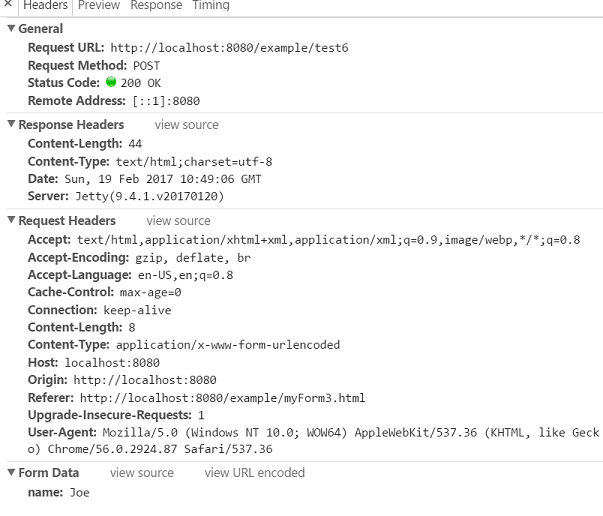Click the Request URL value

(x=229, y=47)
